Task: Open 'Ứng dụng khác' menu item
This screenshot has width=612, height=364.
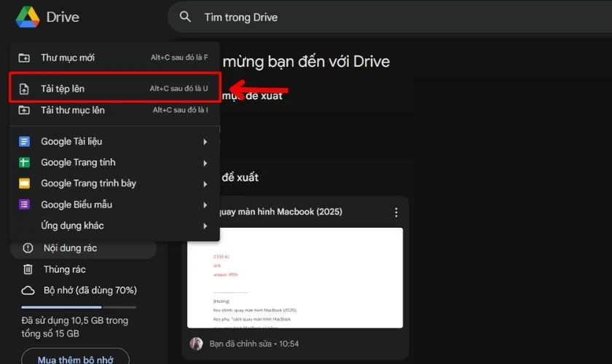Action: tap(115, 226)
